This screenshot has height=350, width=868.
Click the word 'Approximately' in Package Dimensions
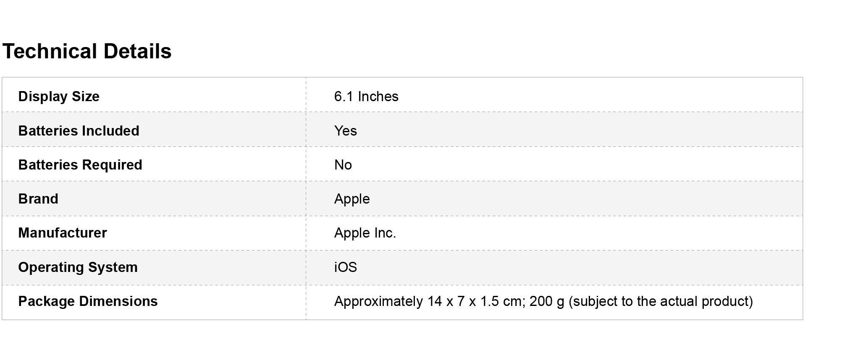click(378, 301)
